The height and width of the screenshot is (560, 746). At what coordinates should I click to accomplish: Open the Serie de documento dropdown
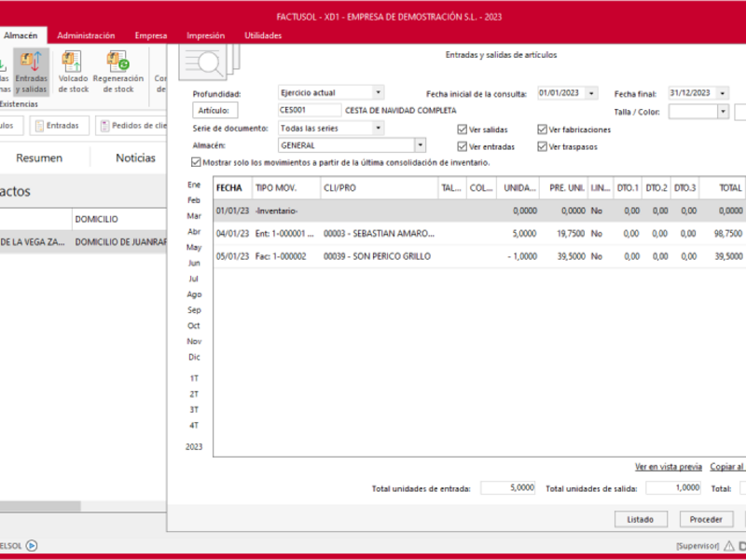[378, 128]
